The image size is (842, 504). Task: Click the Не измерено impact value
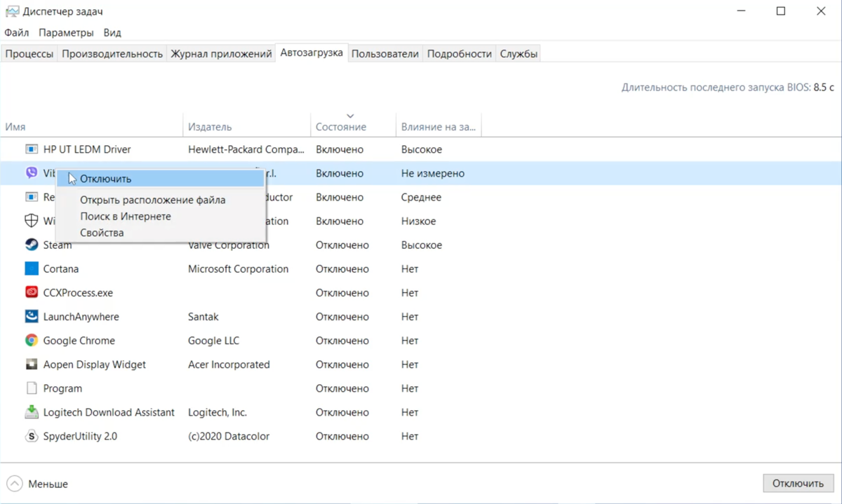[433, 173]
